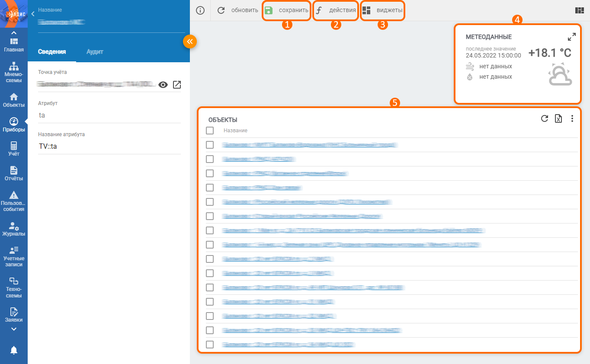590x364 pixels.
Task: Switch to the Сведения tab
Action: click(x=52, y=51)
